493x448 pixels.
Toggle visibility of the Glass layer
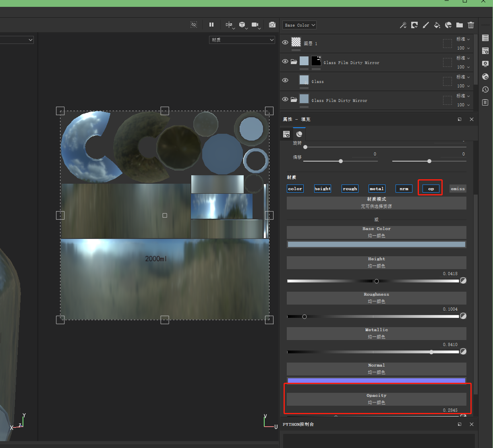(x=285, y=80)
